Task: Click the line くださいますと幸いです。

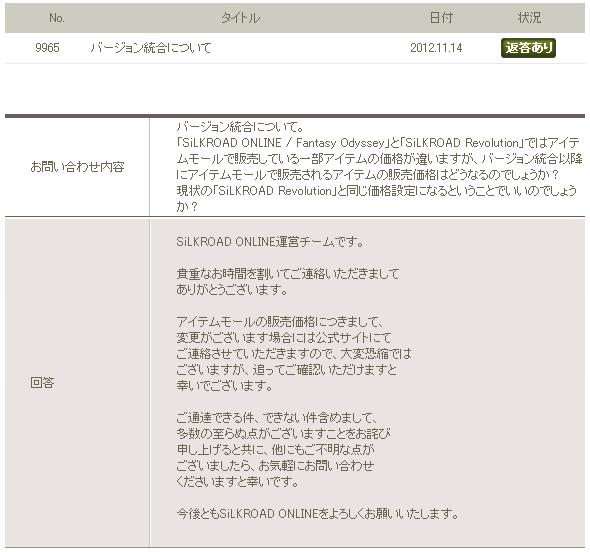Action: pyautogui.click(x=237, y=481)
